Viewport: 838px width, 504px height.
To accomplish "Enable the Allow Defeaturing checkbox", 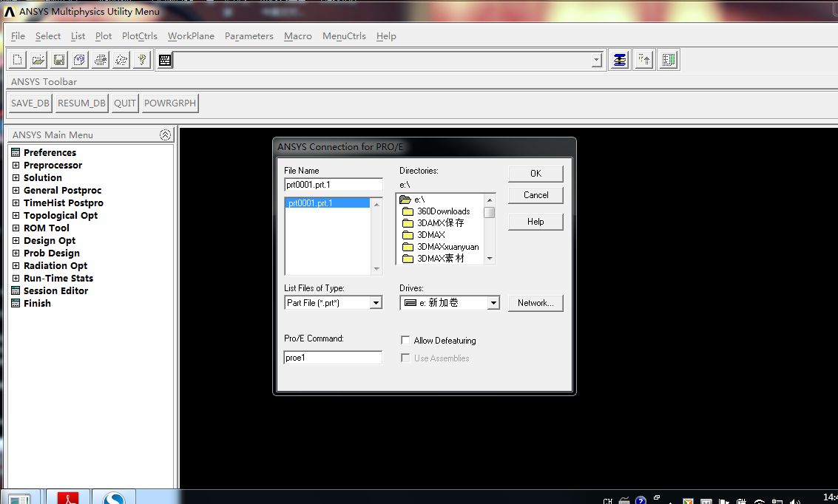I will pos(405,340).
